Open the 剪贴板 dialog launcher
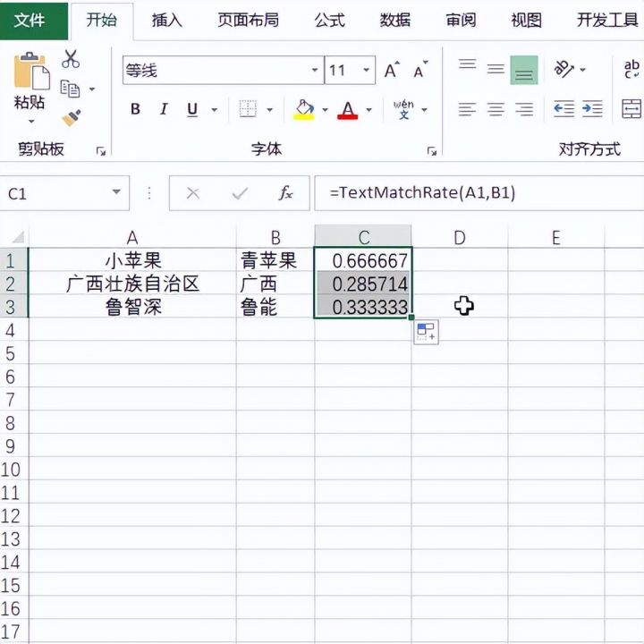The height and width of the screenshot is (644, 644). (100, 151)
